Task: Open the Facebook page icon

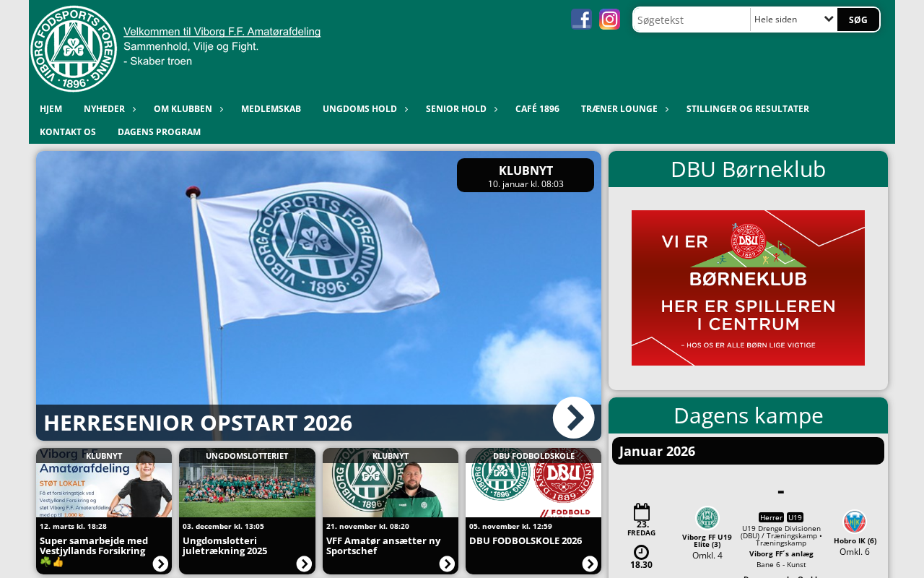Action: tap(582, 20)
